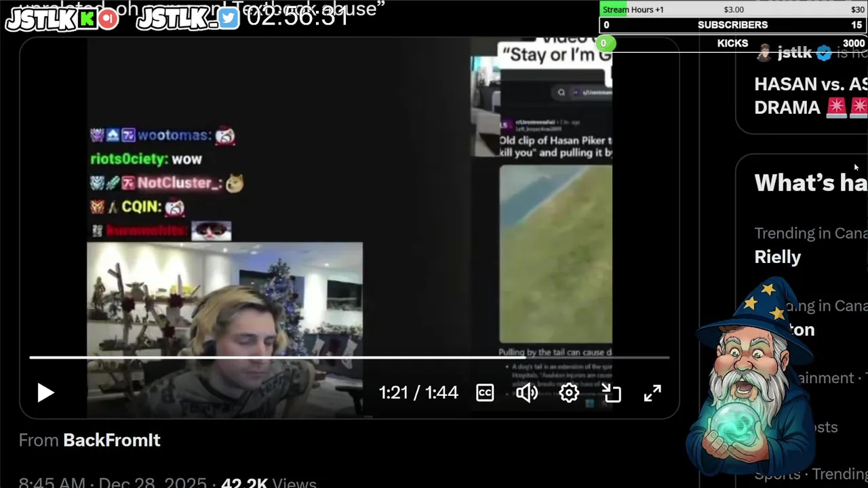Screen dimensions: 868x488
Task: Click the red record icon beside JSTLK
Action: [x=108, y=19]
